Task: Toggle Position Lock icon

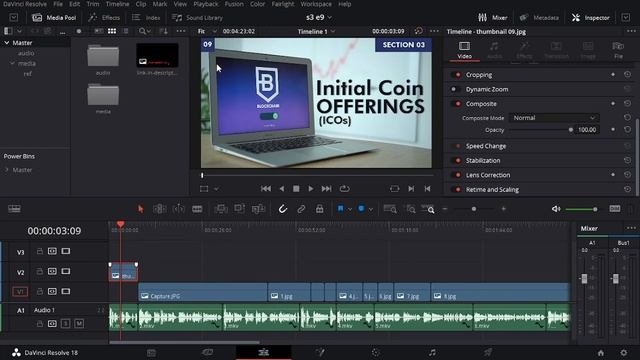Action: (320, 209)
